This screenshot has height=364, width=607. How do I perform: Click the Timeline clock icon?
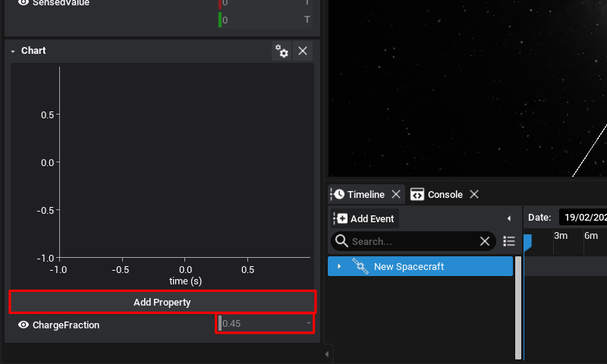(339, 194)
